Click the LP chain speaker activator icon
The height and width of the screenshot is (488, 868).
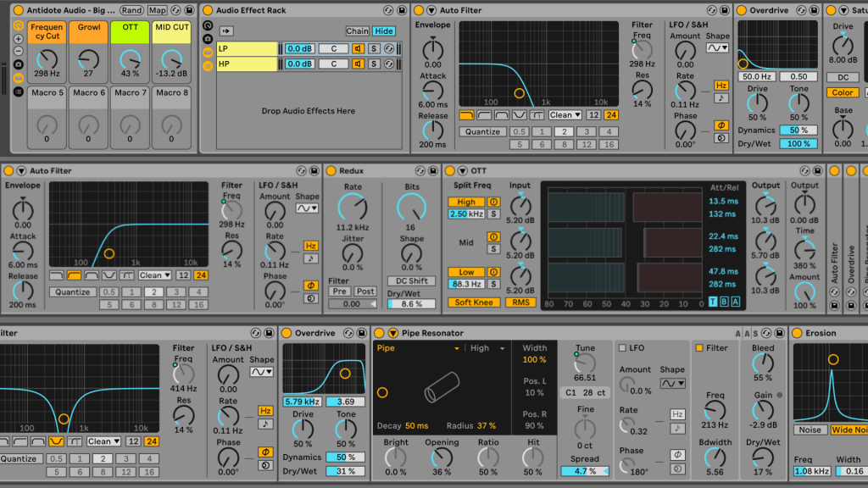(x=358, y=48)
